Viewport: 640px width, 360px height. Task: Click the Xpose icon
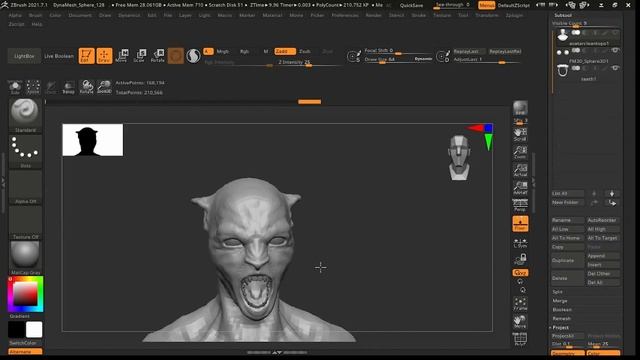tap(33, 87)
